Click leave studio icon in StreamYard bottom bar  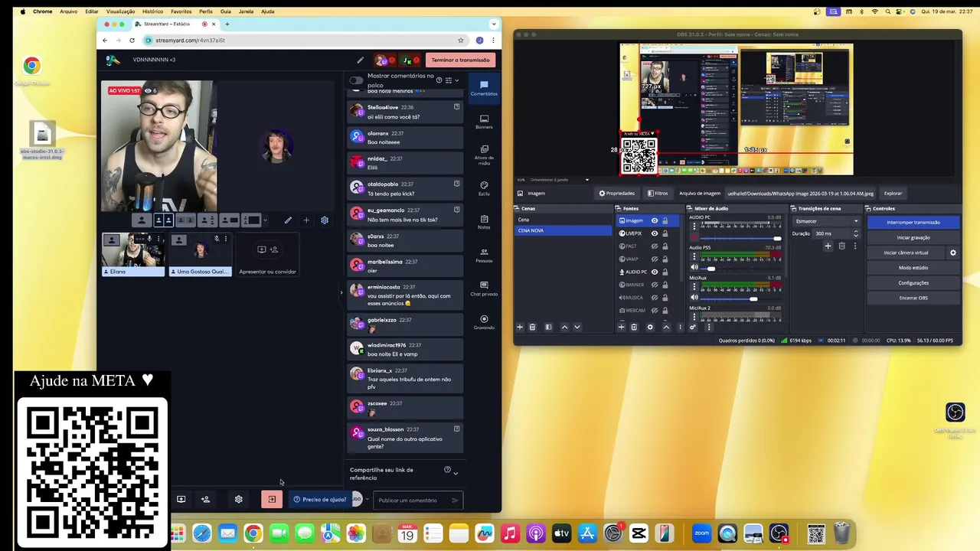point(272,500)
